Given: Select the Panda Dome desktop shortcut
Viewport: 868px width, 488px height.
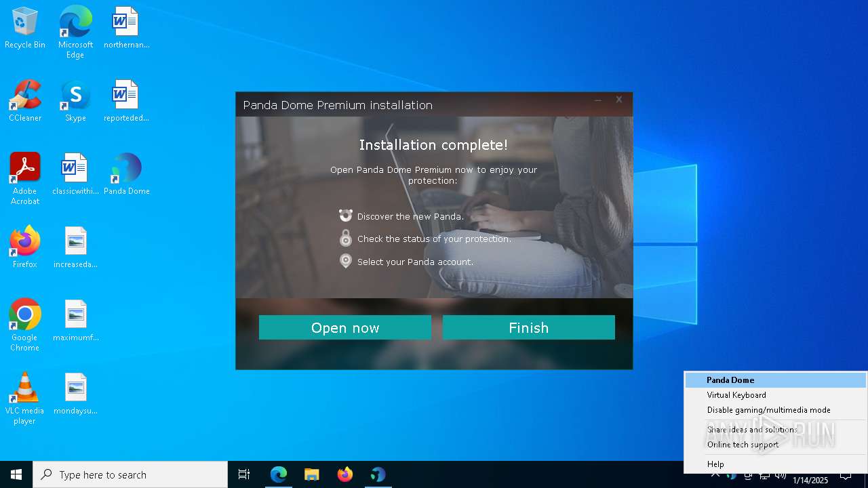Looking at the screenshot, I should click(126, 174).
